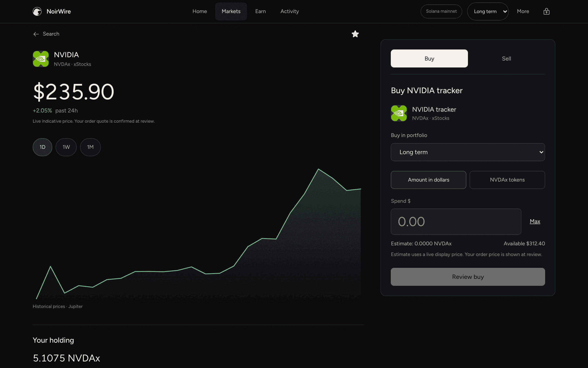Click the back arrow beside Search
588x368 pixels.
point(36,34)
